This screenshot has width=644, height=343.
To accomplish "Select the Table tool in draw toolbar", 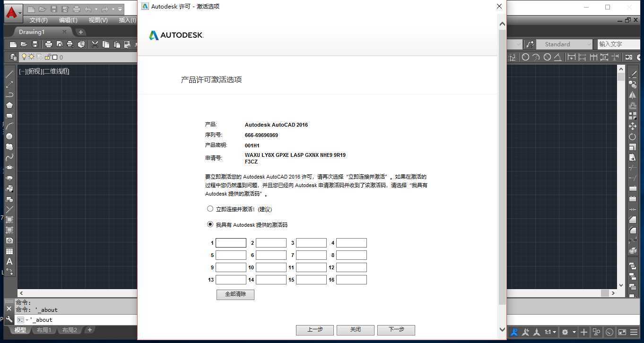I will click(x=9, y=251).
